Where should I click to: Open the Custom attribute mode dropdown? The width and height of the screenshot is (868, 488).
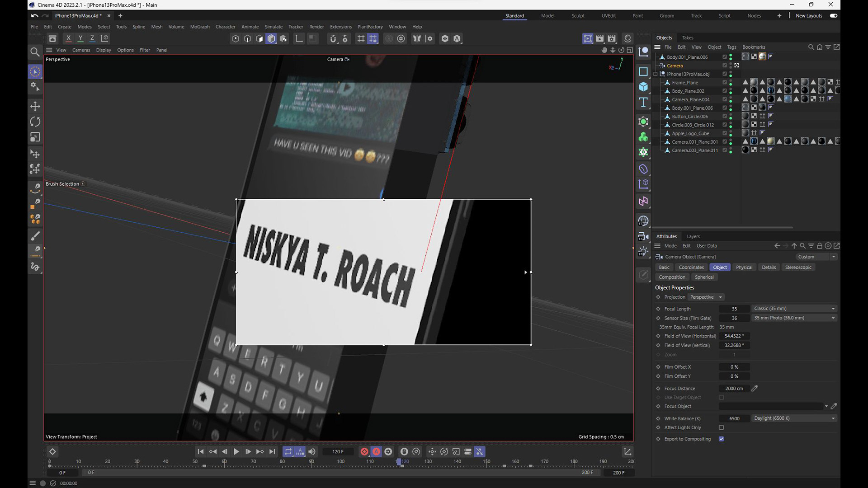tap(816, 257)
